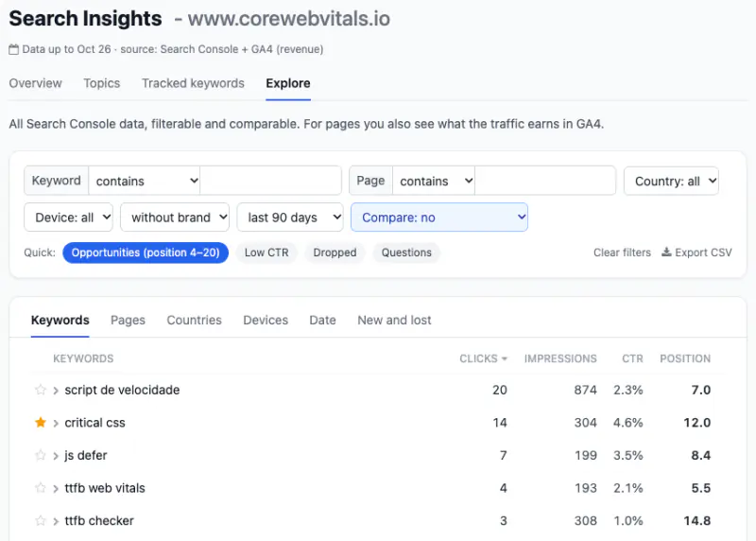Open the Keyword 'contains' match dropdown
The height and width of the screenshot is (541, 756).
[145, 181]
